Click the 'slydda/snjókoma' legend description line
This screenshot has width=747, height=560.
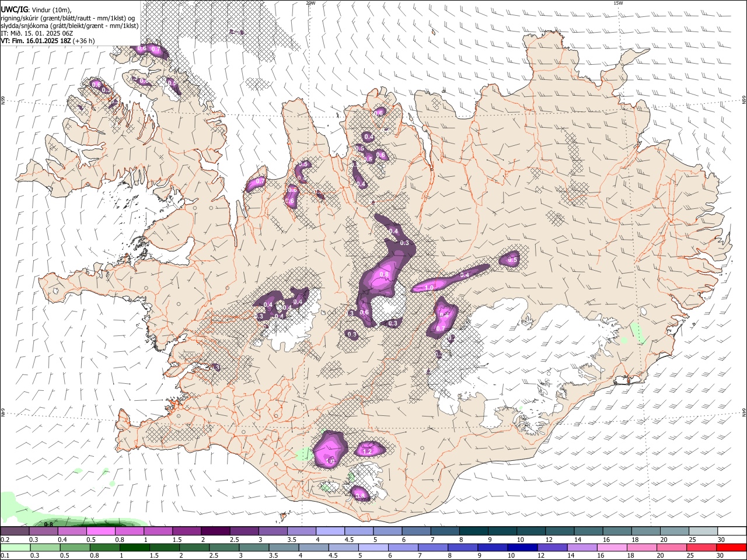click(x=70, y=26)
